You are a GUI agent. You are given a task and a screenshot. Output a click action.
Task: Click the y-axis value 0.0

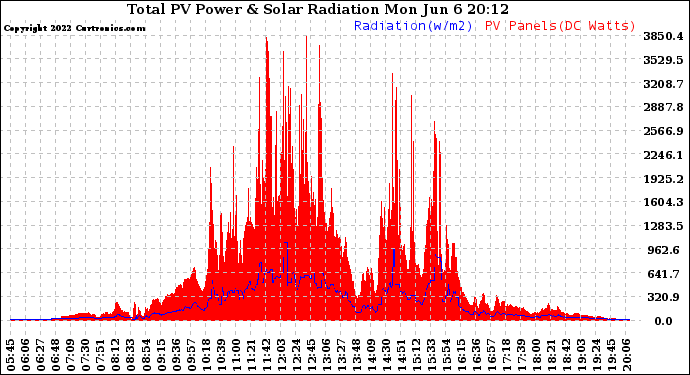click(663, 321)
